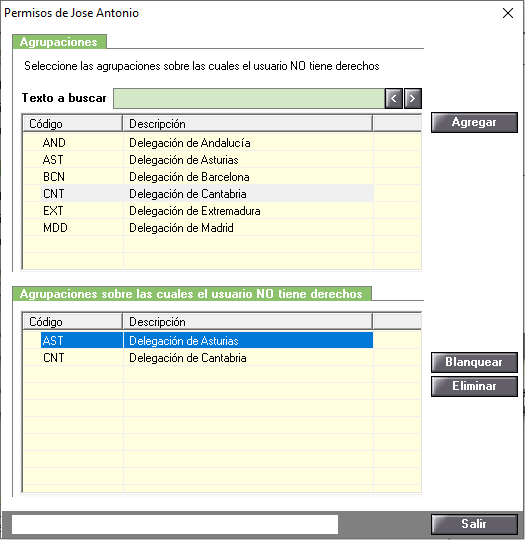
Task: Click Descripción header in lower table
Action: point(248,322)
